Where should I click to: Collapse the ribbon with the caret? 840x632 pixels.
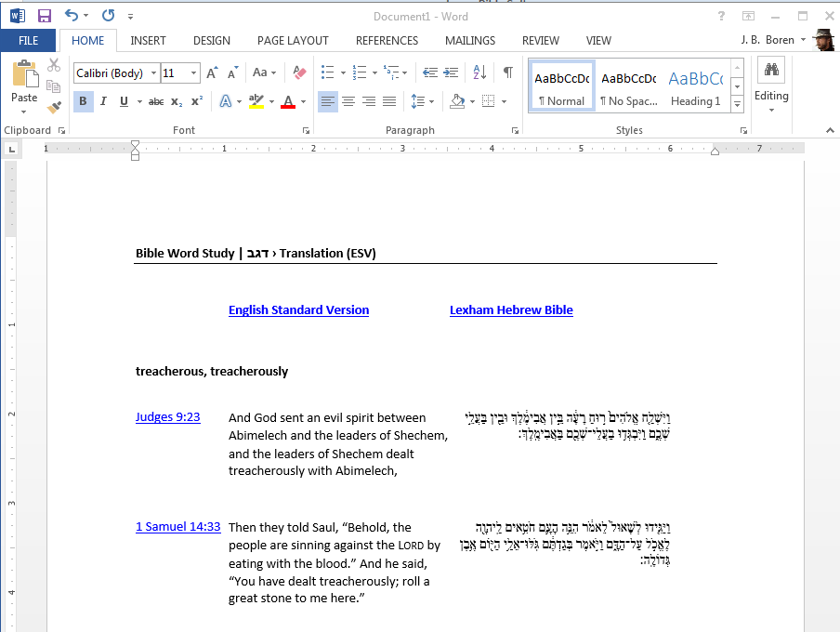click(830, 130)
